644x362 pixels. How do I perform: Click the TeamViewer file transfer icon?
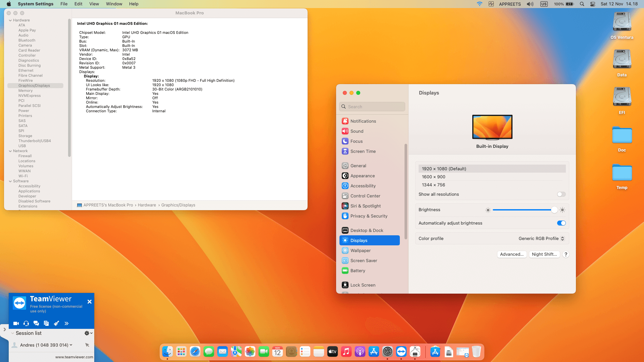[x=46, y=323]
